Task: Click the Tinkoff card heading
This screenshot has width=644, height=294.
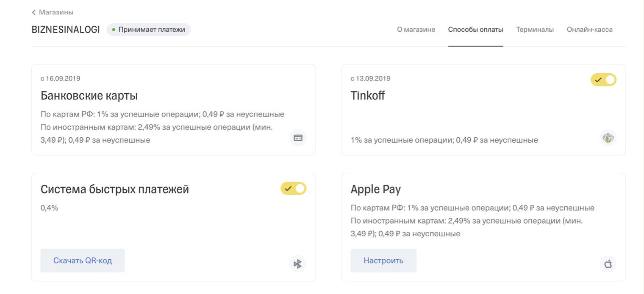Action: 368,96
